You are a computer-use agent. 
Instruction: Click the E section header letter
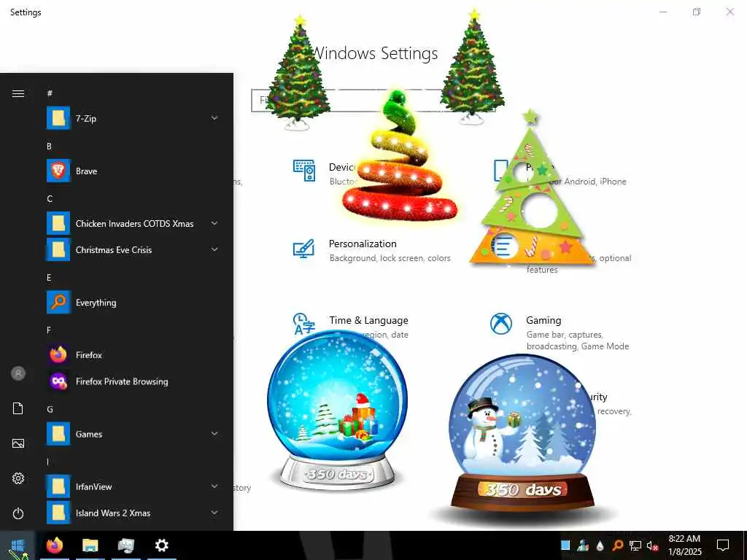[49, 278]
